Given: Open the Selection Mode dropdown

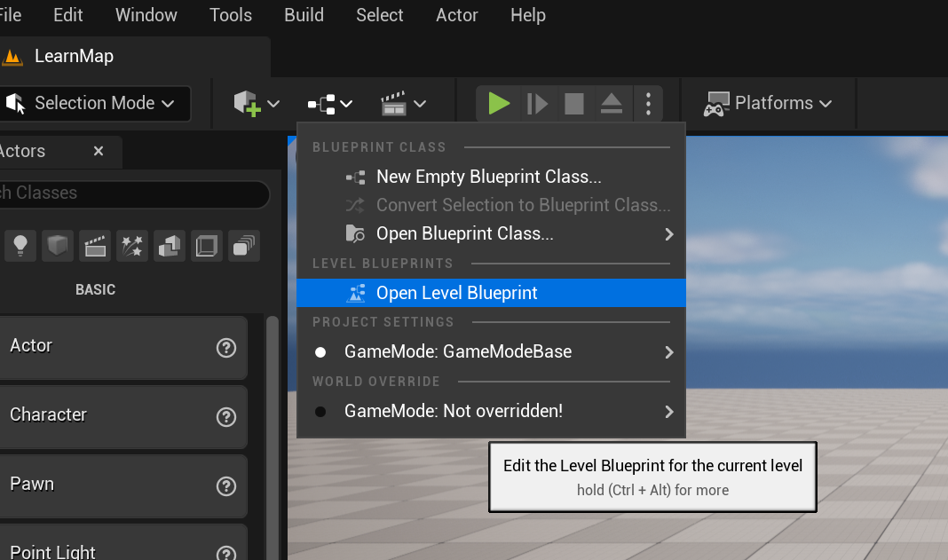Looking at the screenshot, I should click(94, 104).
